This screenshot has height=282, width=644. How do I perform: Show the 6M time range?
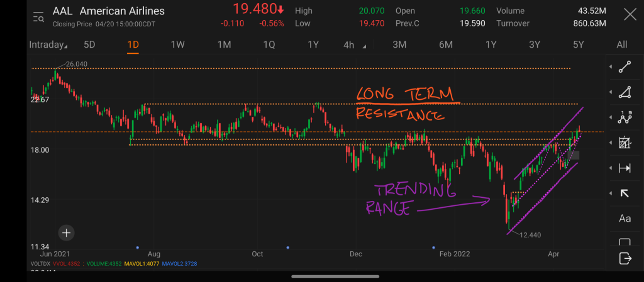(446, 45)
